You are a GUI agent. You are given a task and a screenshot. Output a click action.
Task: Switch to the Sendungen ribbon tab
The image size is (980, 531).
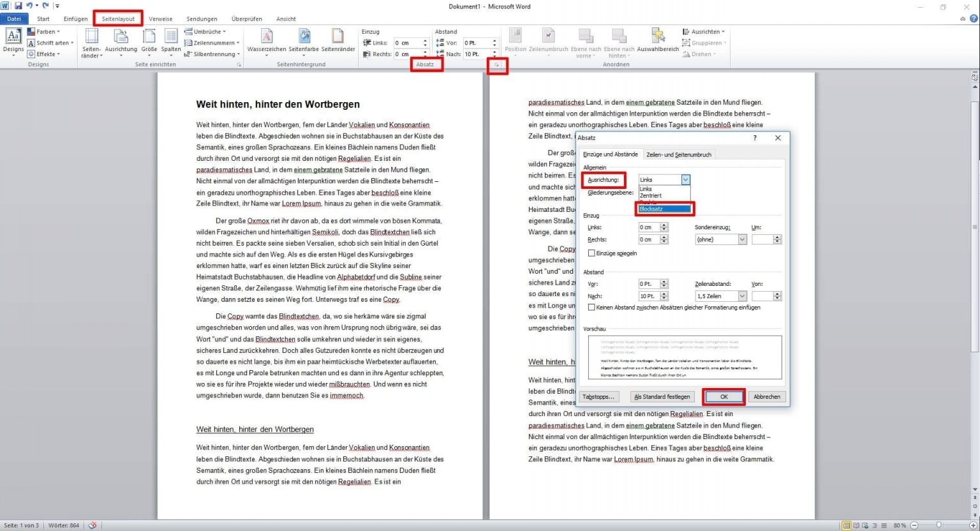pyautogui.click(x=202, y=19)
